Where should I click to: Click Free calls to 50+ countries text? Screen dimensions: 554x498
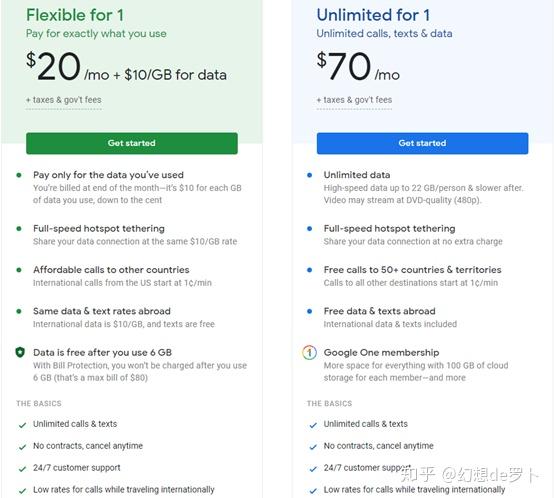coord(413,270)
